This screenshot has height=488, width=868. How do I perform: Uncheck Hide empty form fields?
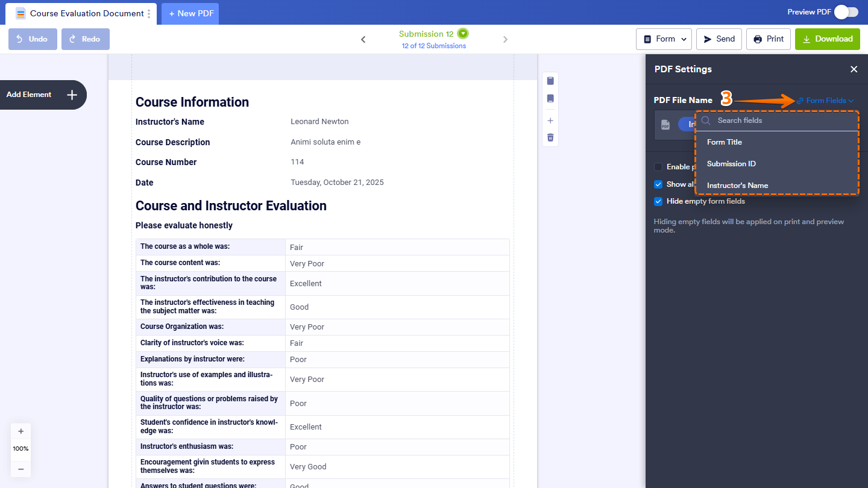658,201
